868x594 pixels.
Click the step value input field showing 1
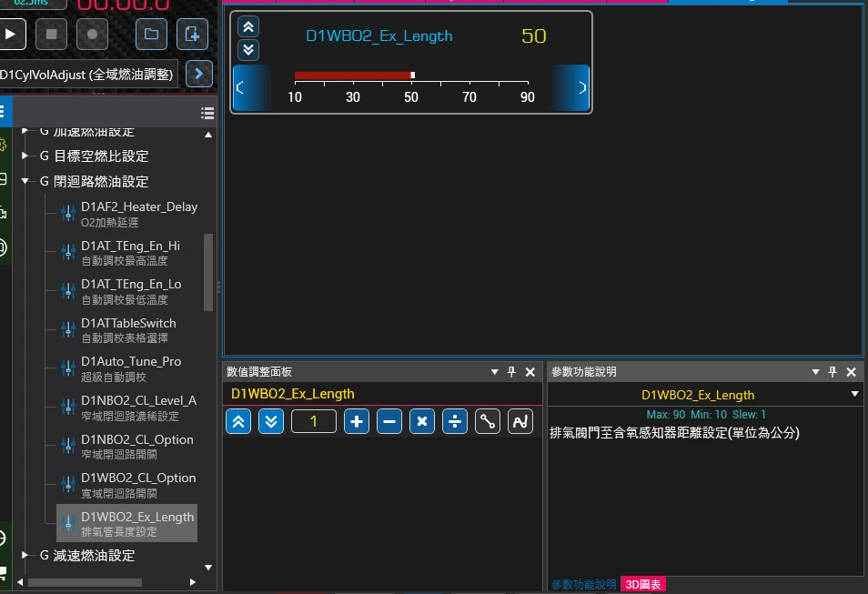(x=314, y=422)
